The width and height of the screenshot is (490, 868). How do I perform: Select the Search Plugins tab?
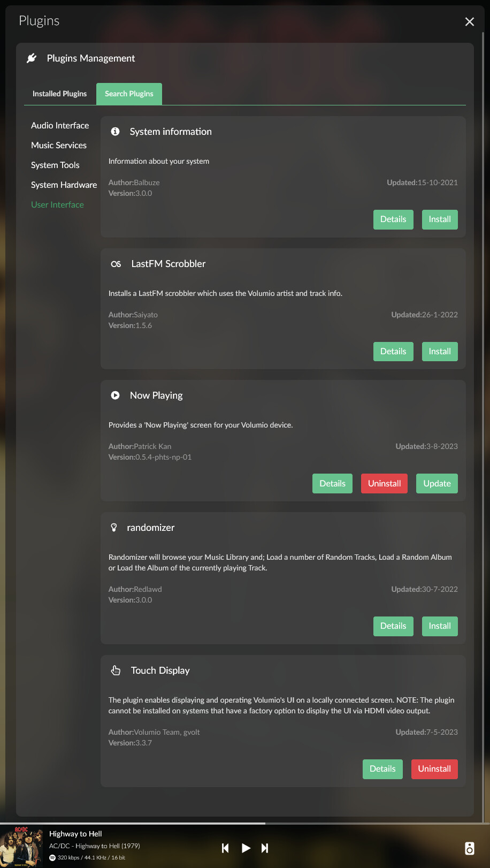tap(129, 94)
